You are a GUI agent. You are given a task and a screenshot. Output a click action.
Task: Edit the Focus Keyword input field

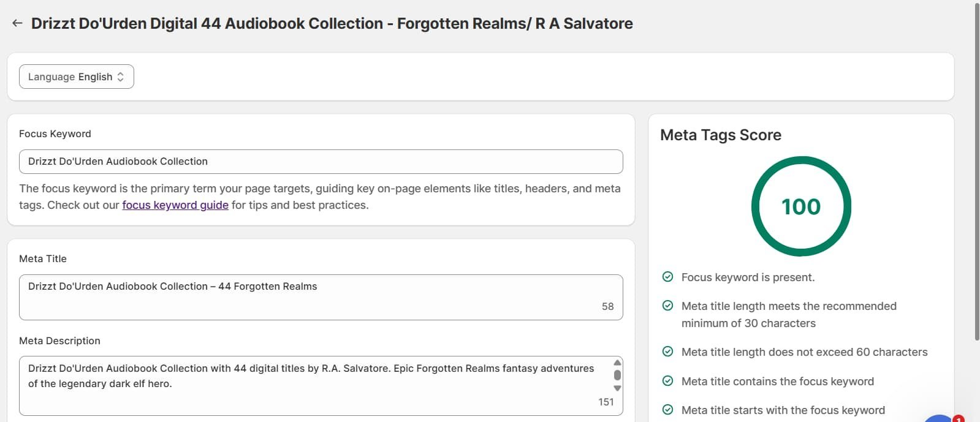pyautogui.click(x=321, y=162)
